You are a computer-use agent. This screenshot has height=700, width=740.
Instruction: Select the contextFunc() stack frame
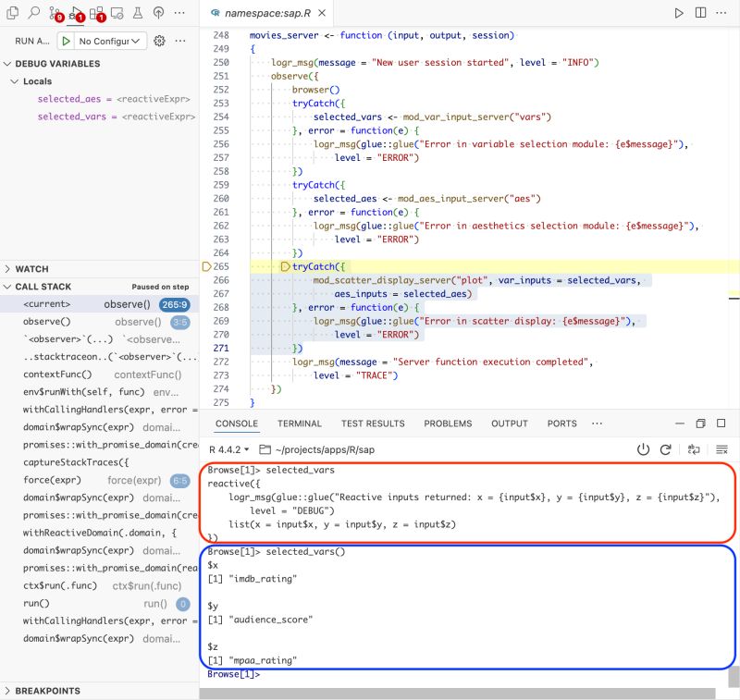pos(100,375)
